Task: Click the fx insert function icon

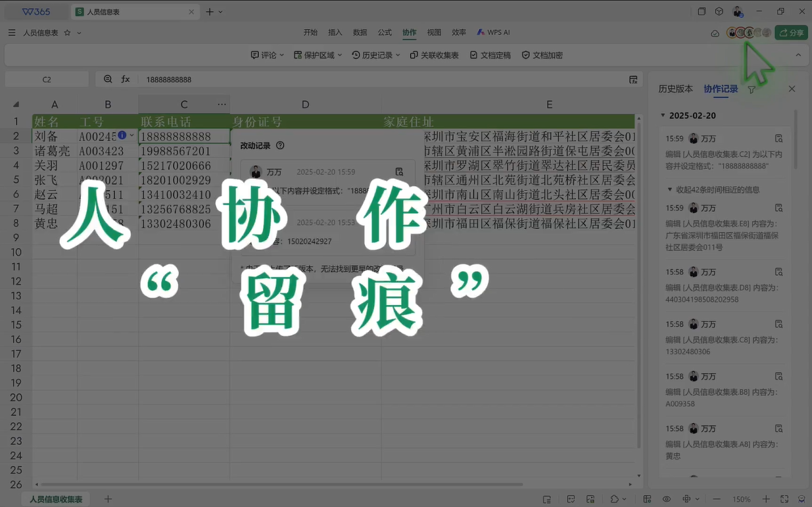Action: [x=126, y=80]
